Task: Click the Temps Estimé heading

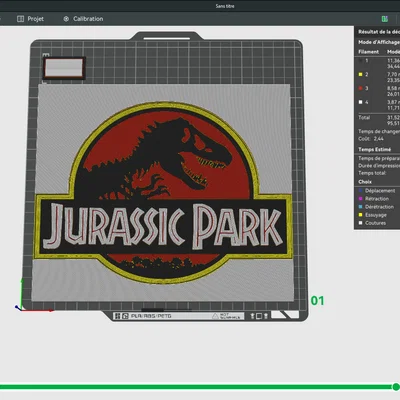Action: tap(374, 149)
